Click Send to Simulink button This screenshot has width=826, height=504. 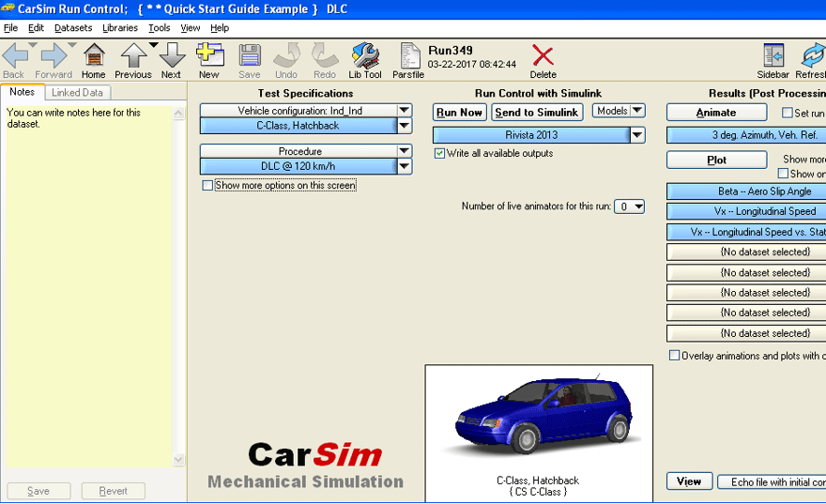[x=537, y=113]
